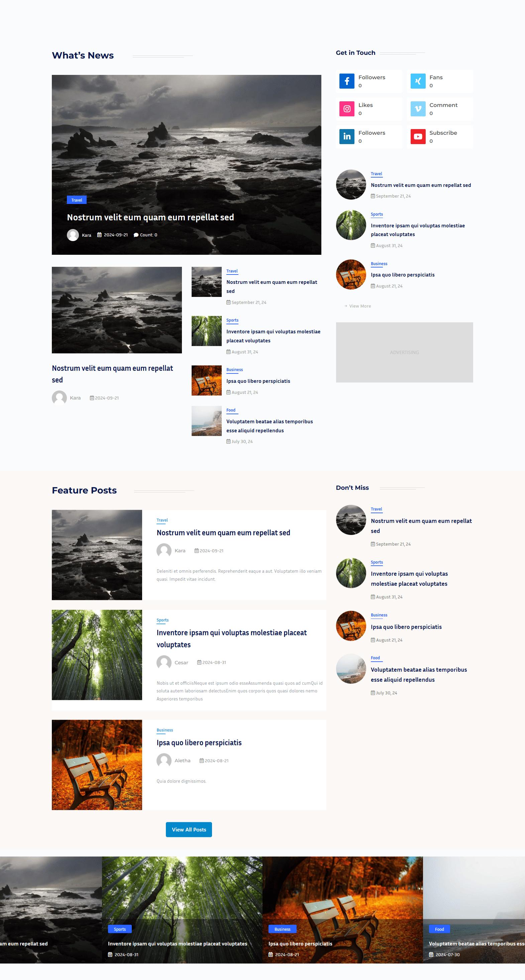Click the gray Advertising banner

coord(404,352)
